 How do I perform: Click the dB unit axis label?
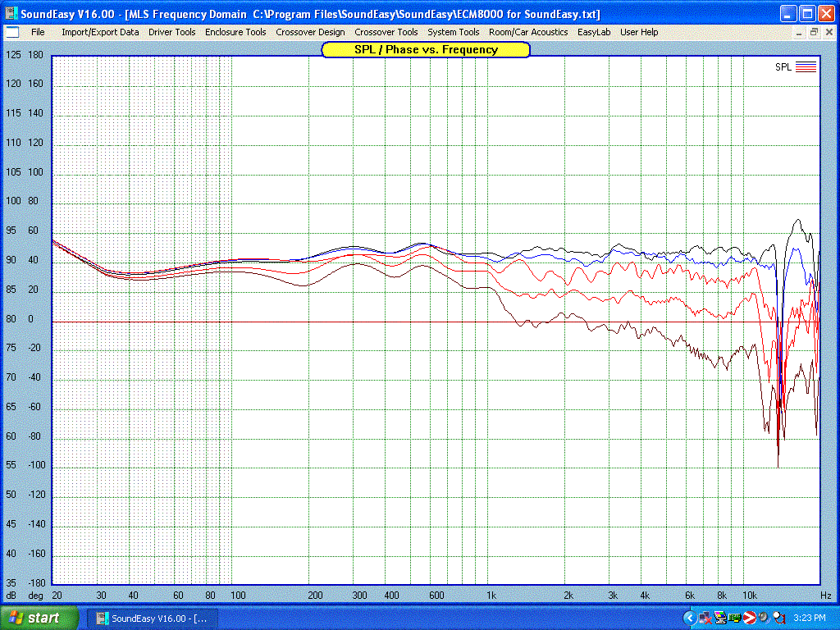pyautogui.click(x=11, y=596)
